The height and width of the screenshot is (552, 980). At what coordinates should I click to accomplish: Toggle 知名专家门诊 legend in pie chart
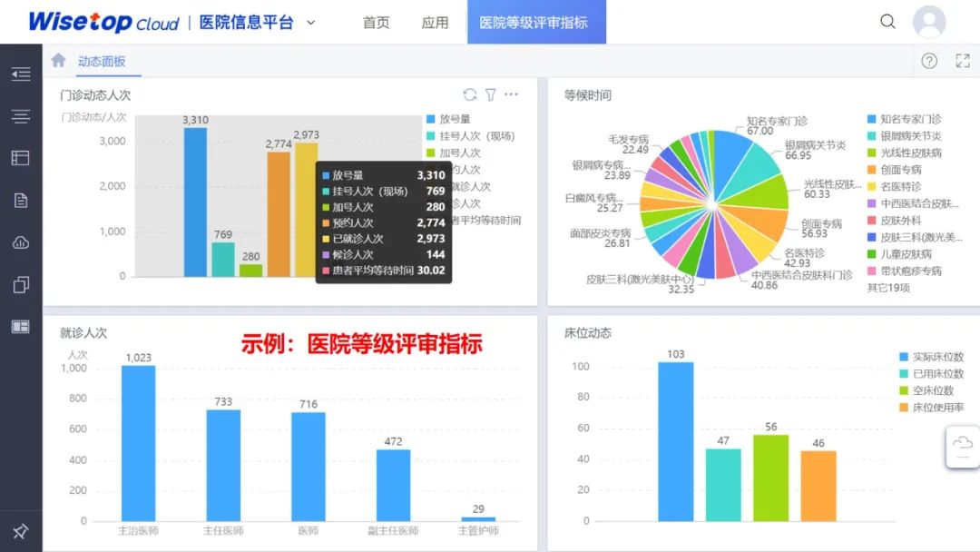pyautogui.click(x=905, y=119)
